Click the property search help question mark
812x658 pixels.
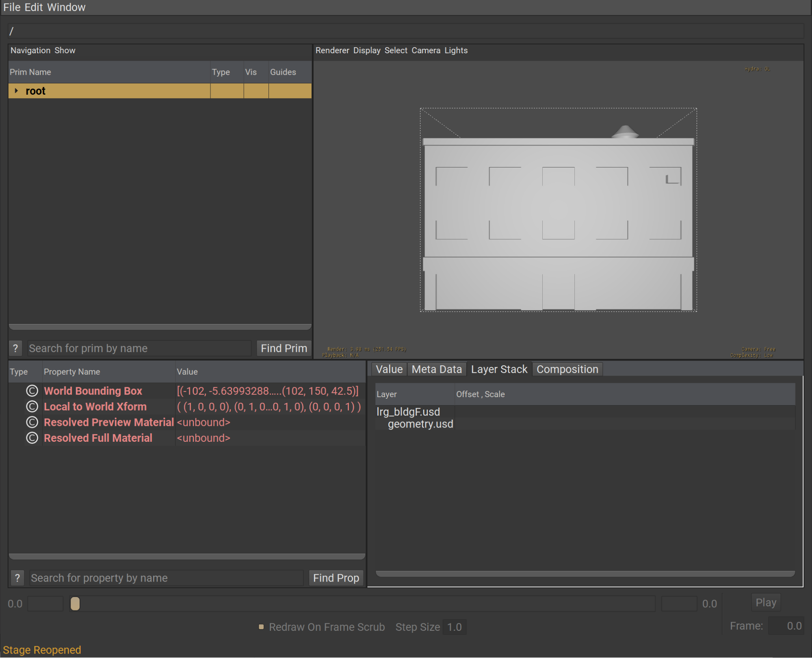click(17, 578)
